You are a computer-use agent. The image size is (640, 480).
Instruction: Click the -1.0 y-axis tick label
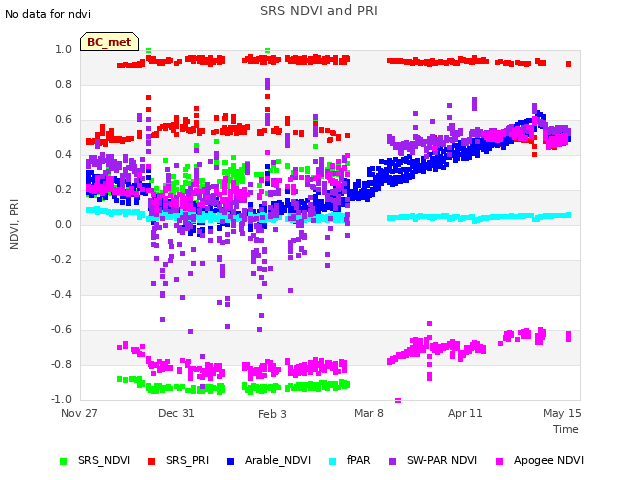pos(61,399)
